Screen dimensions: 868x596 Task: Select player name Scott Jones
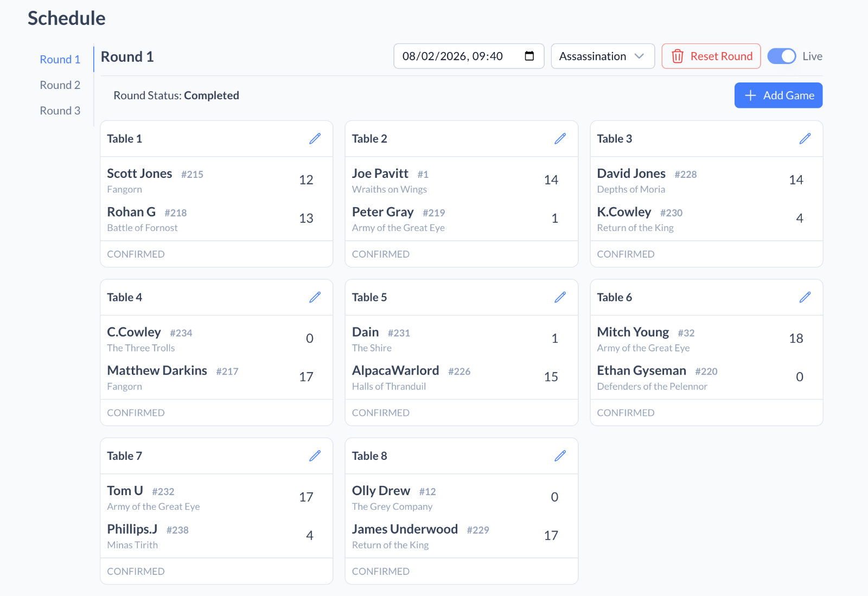pyautogui.click(x=139, y=174)
